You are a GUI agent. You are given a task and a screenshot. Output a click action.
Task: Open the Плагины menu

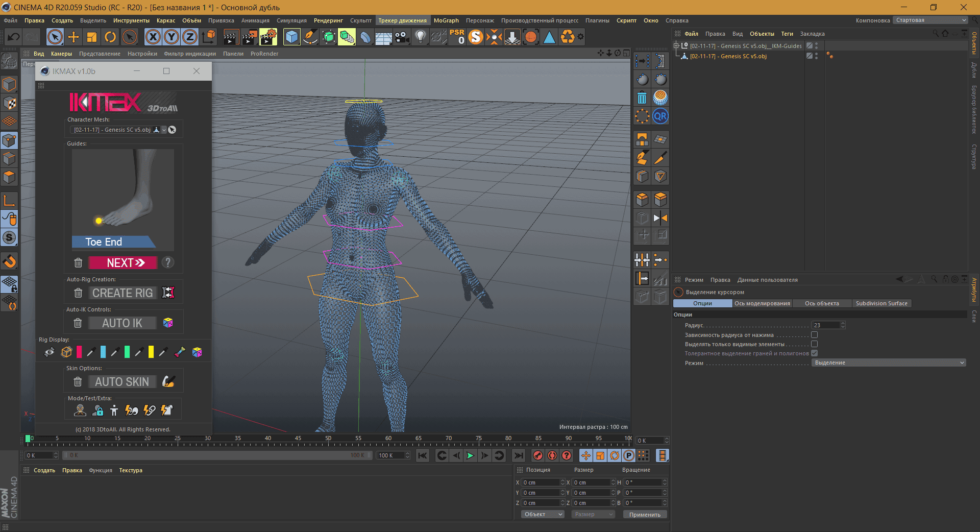(597, 20)
